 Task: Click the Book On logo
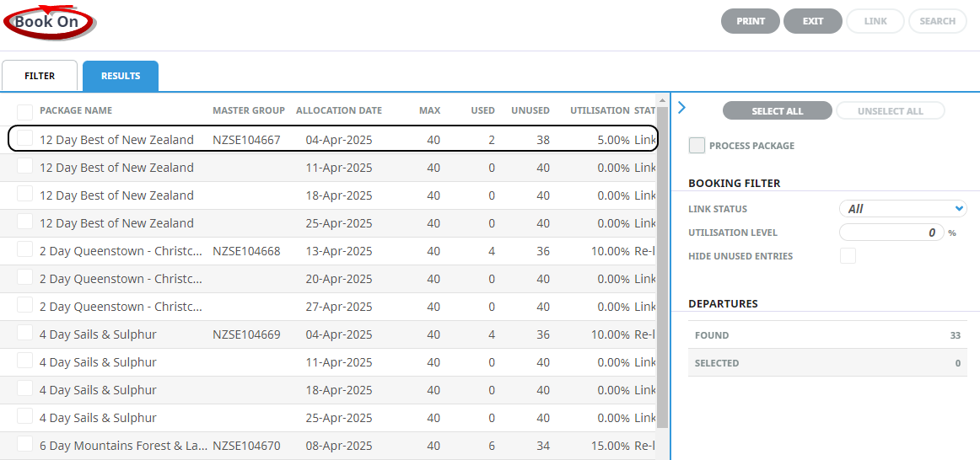tap(49, 23)
